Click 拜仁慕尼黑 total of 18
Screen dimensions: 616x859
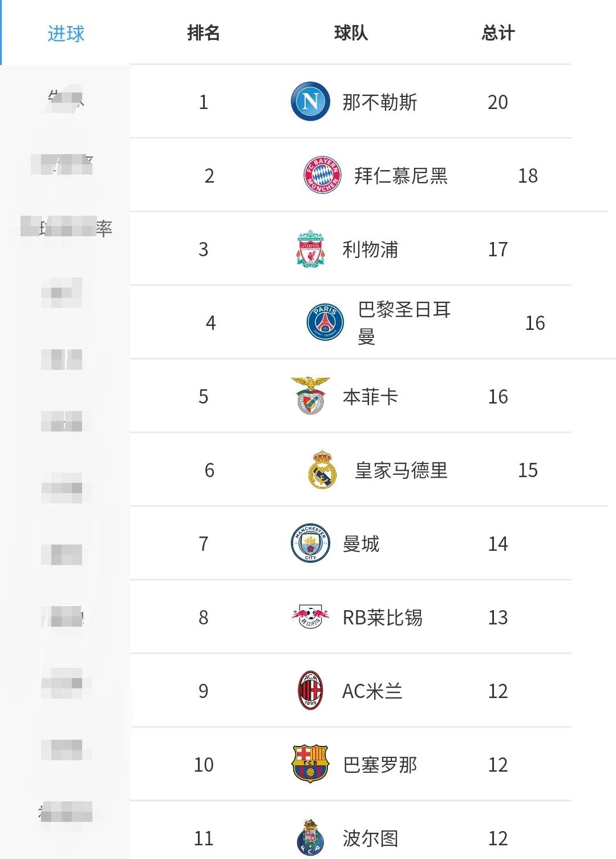[x=528, y=176]
